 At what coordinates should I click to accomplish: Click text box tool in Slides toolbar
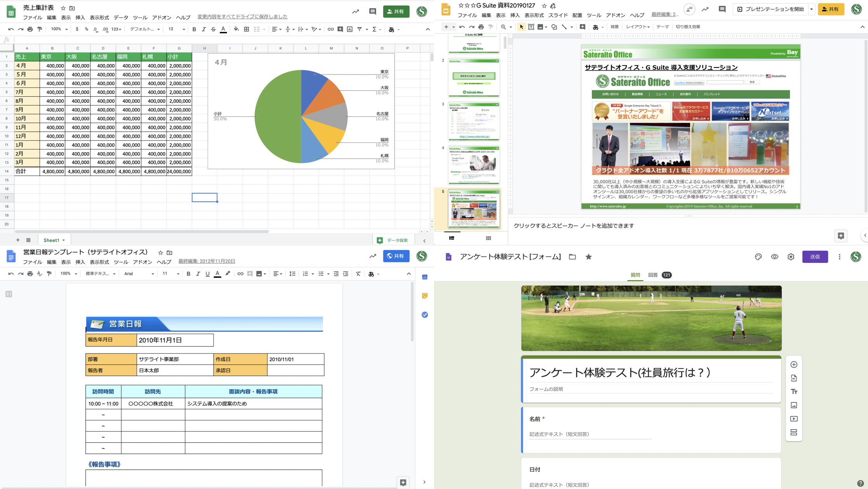pyautogui.click(x=531, y=27)
